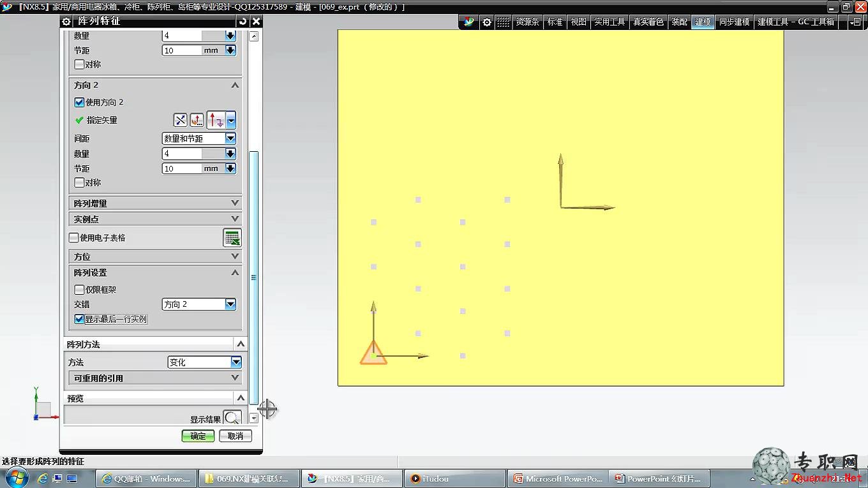Switch to the 视图 toolbar tab

click(578, 22)
